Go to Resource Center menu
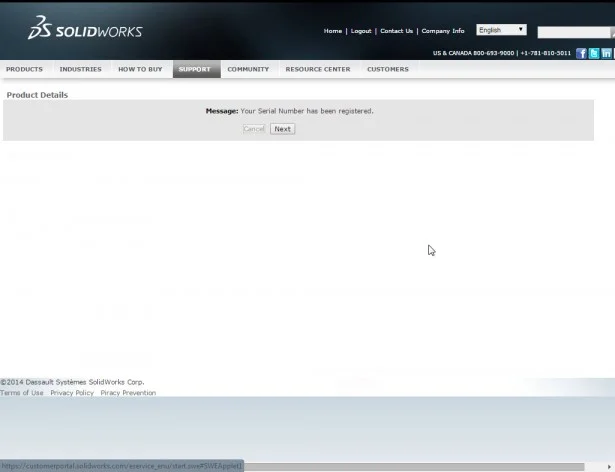 [x=318, y=69]
